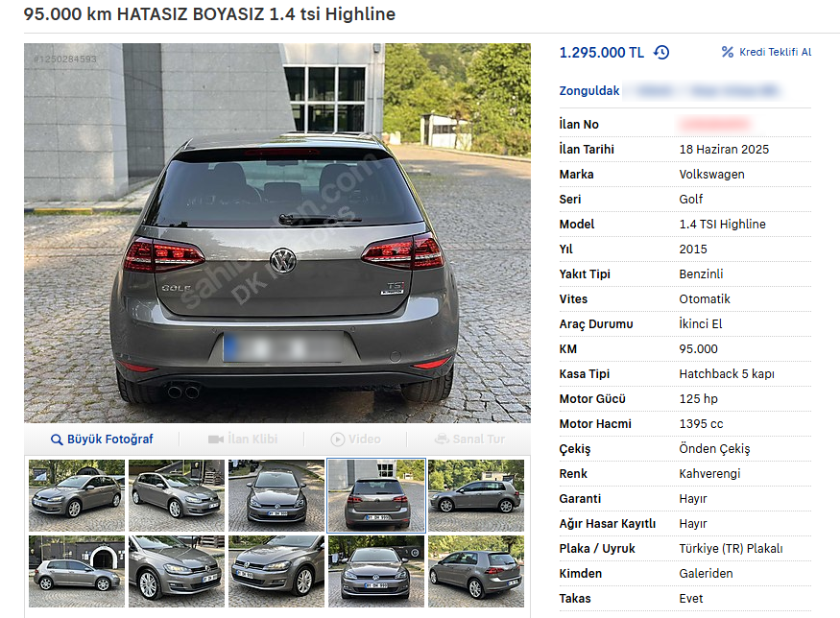Click magnifier icon beside Büyük Fotoğraf
The height and width of the screenshot is (618, 840).
[x=57, y=440]
